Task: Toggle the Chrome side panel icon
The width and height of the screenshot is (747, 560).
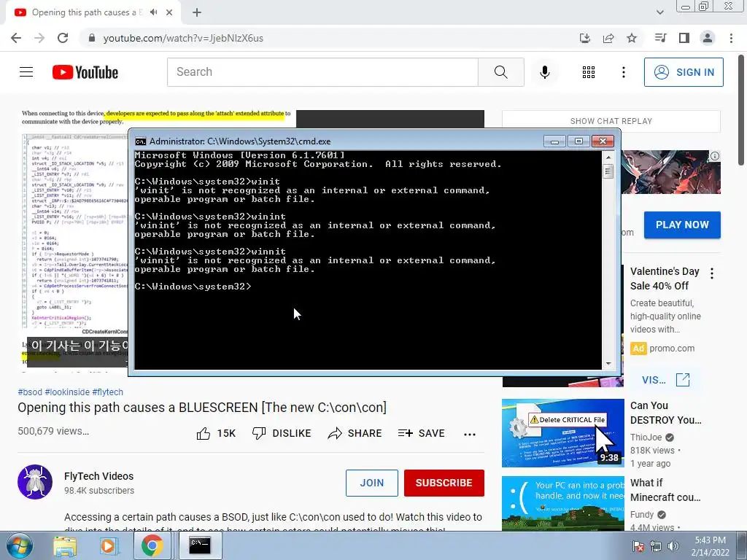Action: point(684,38)
